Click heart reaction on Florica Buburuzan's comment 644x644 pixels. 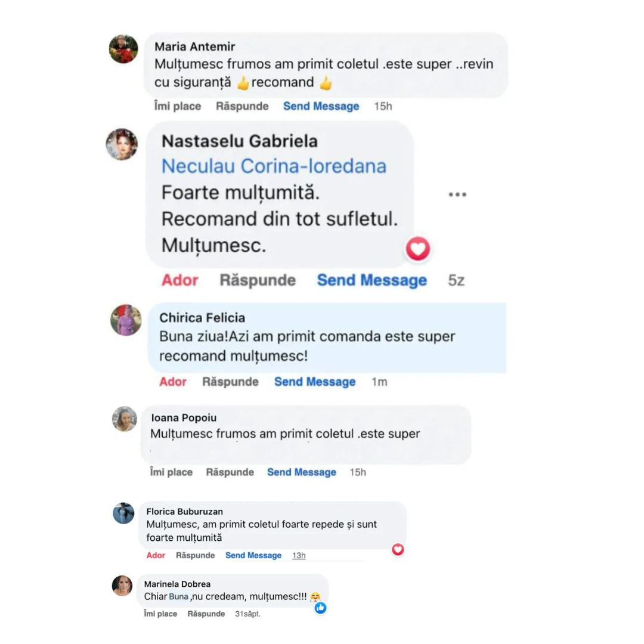(398, 550)
